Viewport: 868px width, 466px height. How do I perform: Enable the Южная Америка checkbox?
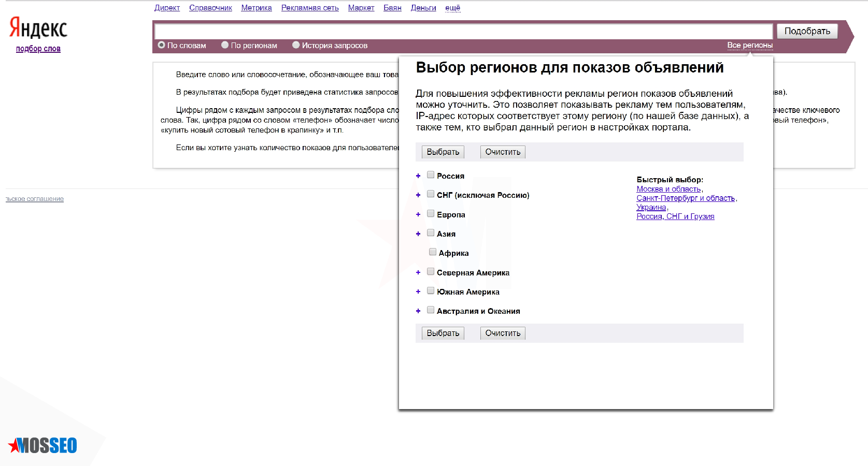[431, 291]
